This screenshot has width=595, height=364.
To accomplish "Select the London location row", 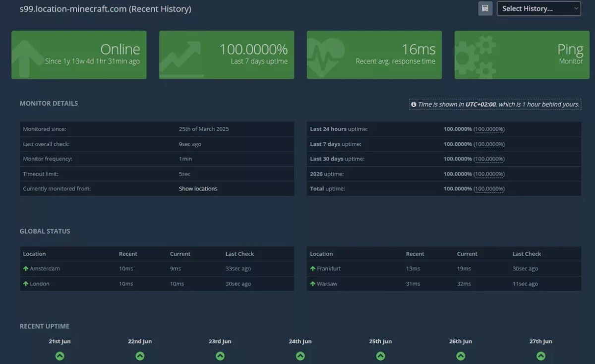I will pos(157,284).
